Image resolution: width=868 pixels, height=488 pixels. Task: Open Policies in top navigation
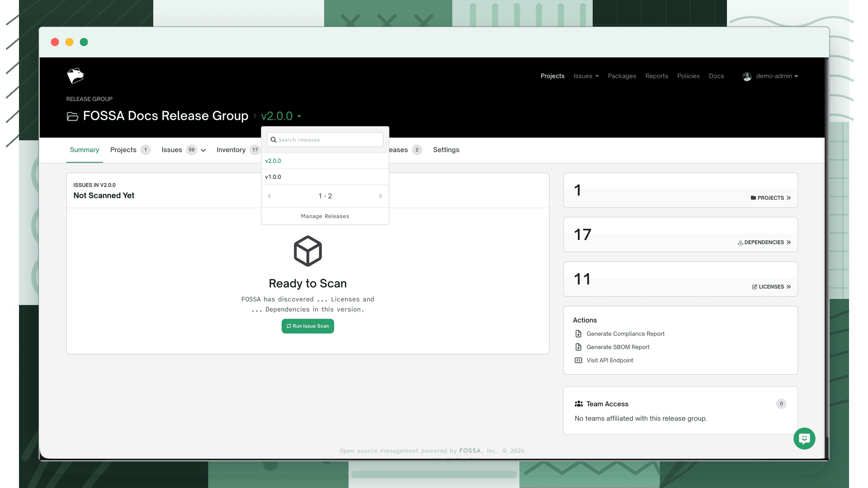(688, 76)
